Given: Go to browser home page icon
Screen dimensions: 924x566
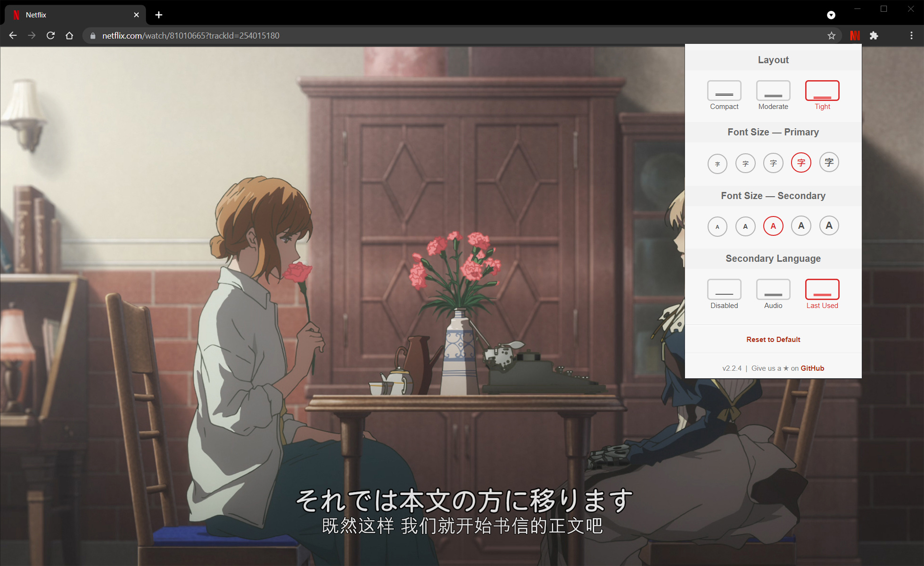Looking at the screenshot, I should click(x=69, y=35).
